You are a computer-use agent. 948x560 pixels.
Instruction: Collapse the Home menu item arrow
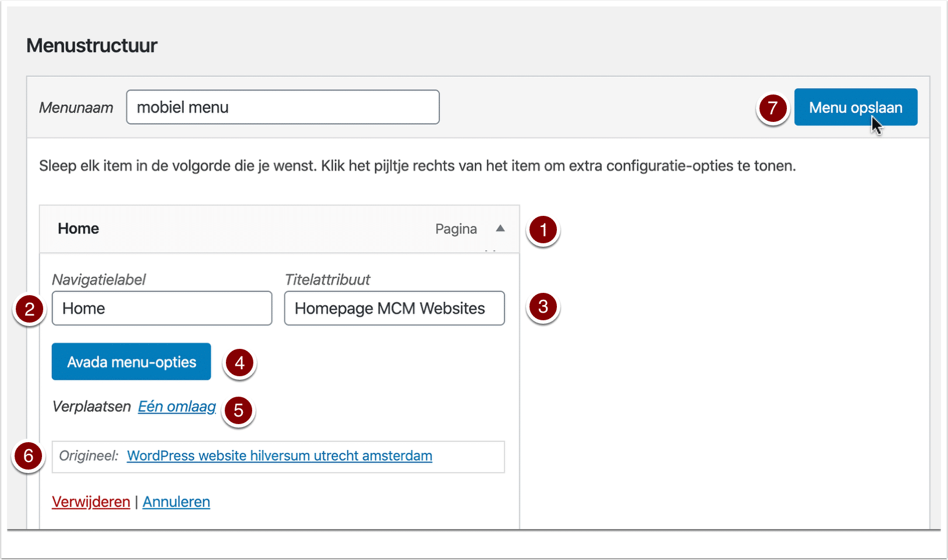click(x=500, y=229)
